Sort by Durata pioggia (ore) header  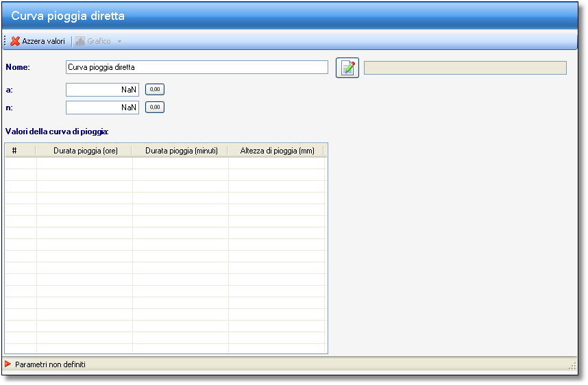tap(84, 151)
